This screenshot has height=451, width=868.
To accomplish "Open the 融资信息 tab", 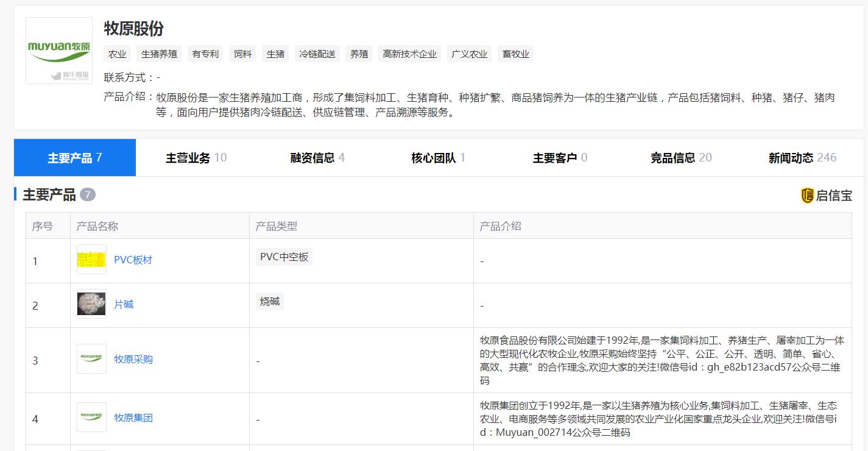I will click(x=317, y=158).
